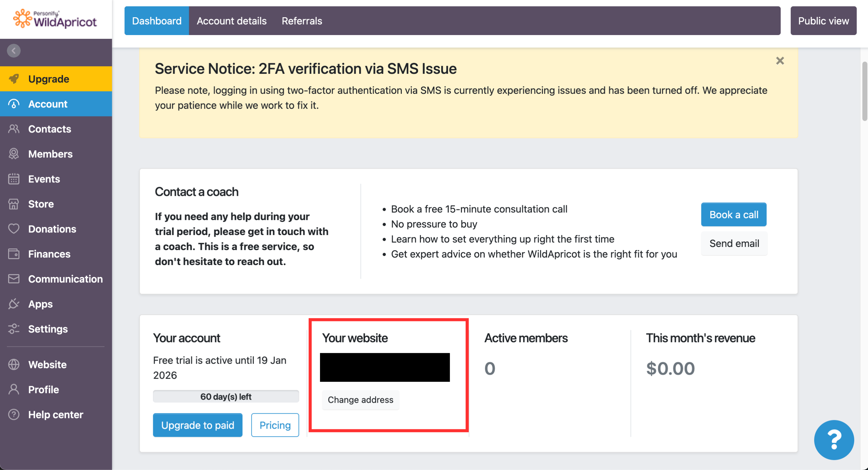Open the Events calendar icon
This screenshot has height=470, width=868.
click(x=14, y=179)
